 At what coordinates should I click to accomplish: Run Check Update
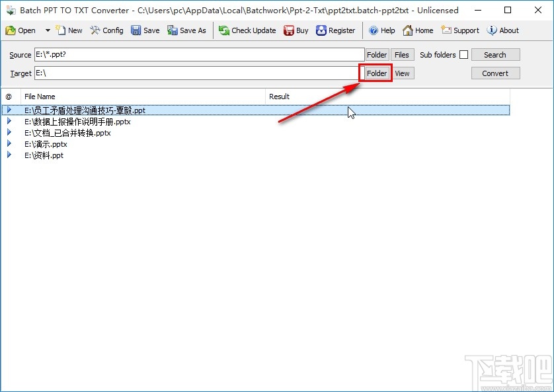(247, 30)
